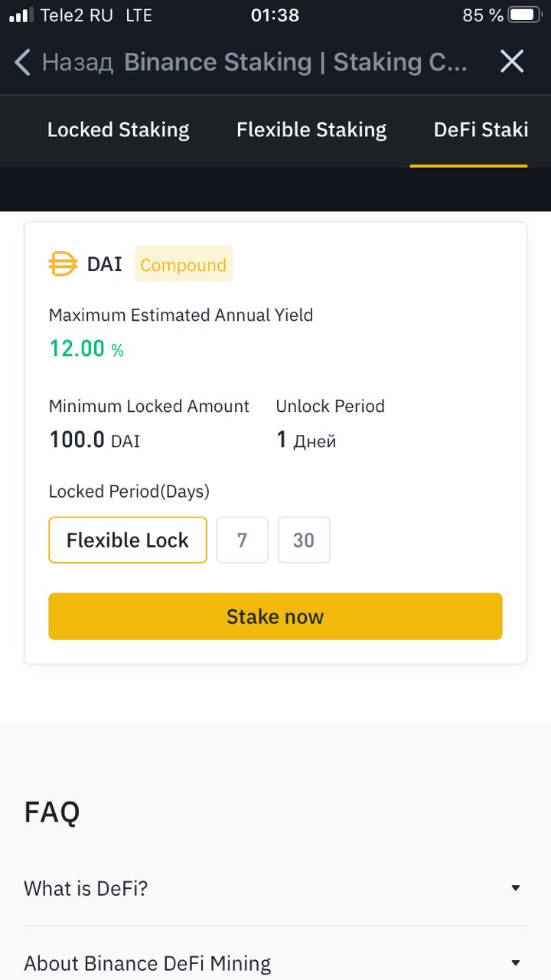Screen dimensions: 551x980
Task: Close the Binance Staking page with X
Action: point(512,61)
